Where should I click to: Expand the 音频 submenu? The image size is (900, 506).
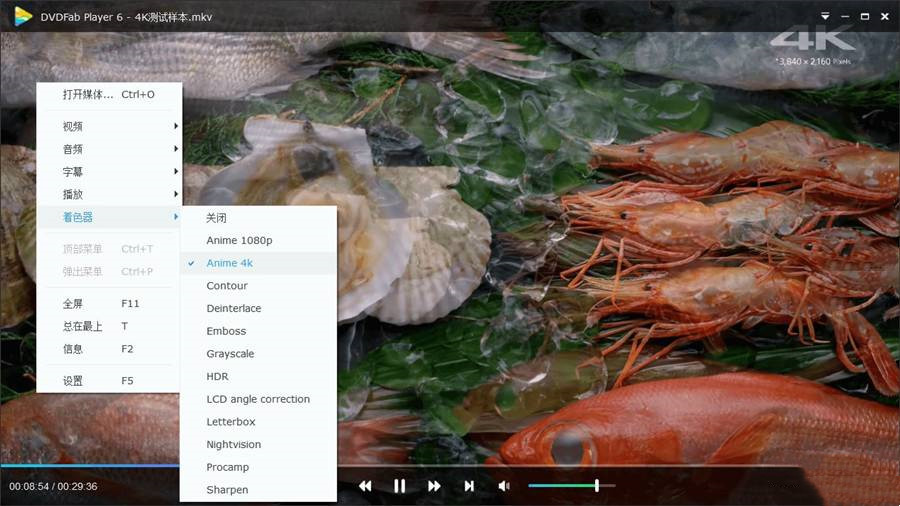[x=109, y=149]
